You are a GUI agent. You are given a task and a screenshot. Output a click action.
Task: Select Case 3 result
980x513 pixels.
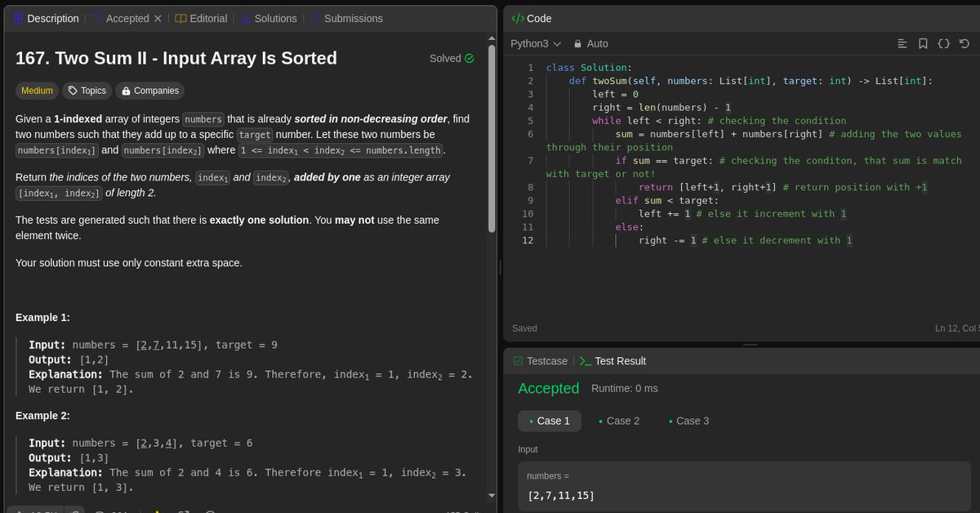pos(688,421)
